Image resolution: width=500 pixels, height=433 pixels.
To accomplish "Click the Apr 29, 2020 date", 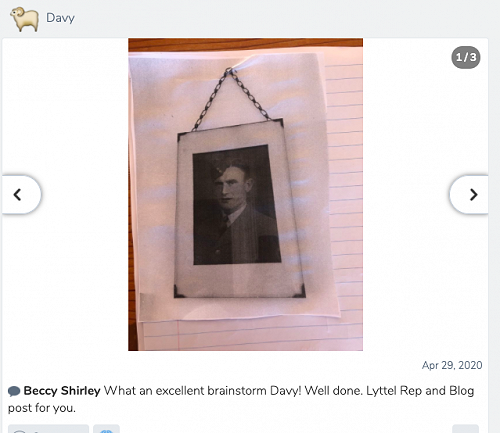I will (x=452, y=365).
